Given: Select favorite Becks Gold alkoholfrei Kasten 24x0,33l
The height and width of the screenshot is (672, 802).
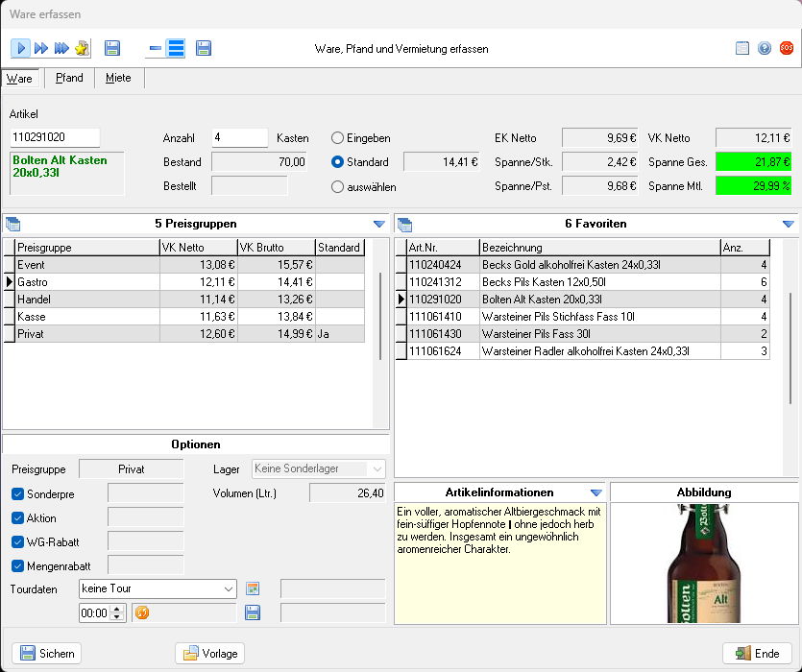Looking at the screenshot, I should [x=583, y=265].
